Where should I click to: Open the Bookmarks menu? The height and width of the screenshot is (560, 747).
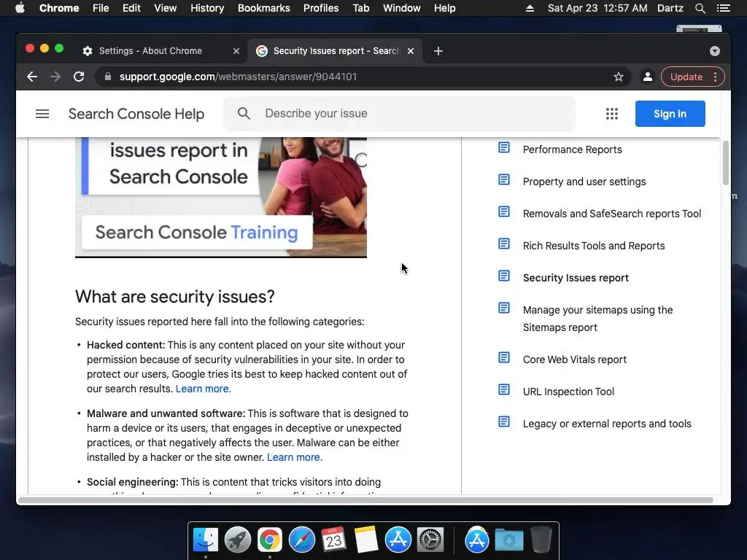(264, 8)
